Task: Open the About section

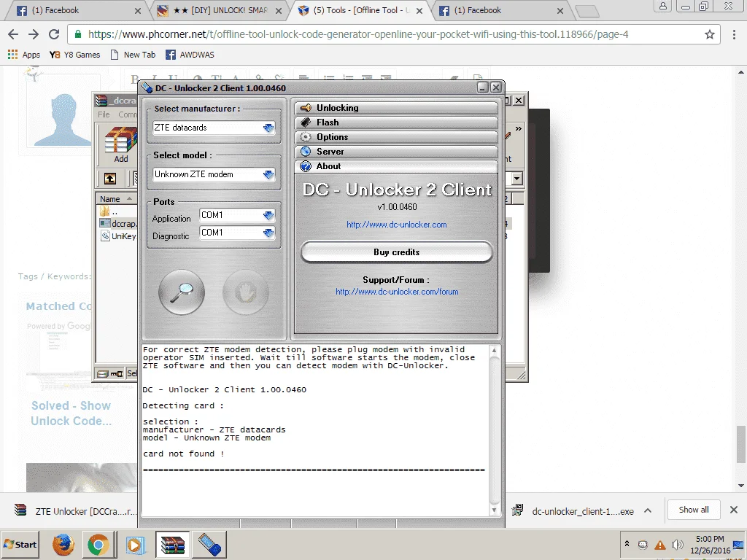Action: (x=396, y=166)
